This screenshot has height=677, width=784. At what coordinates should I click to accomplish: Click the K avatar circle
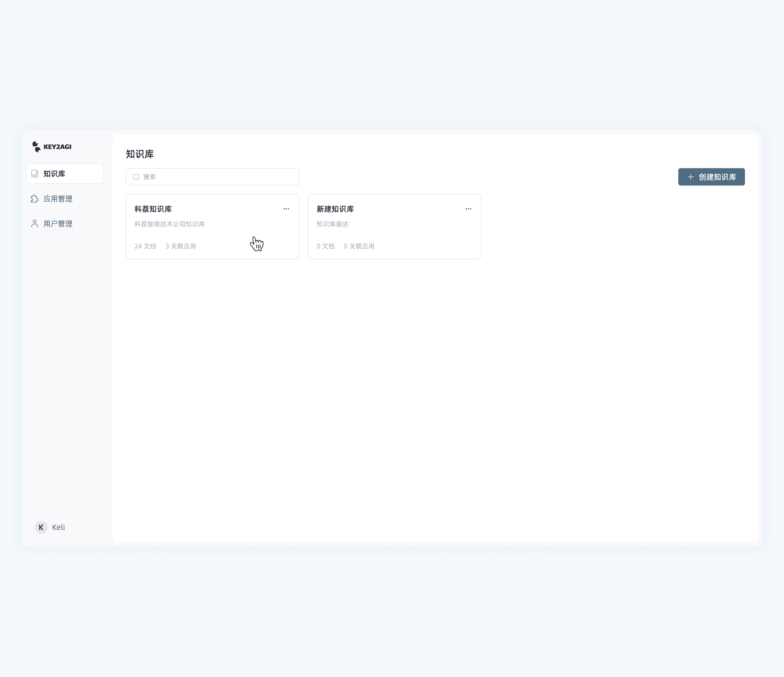point(41,527)
